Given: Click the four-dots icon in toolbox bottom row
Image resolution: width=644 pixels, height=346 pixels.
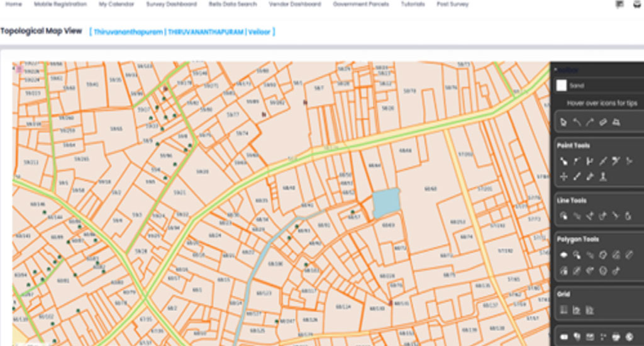Looking at the screenshot, I should pyautogui.click(x=603, y=337).
